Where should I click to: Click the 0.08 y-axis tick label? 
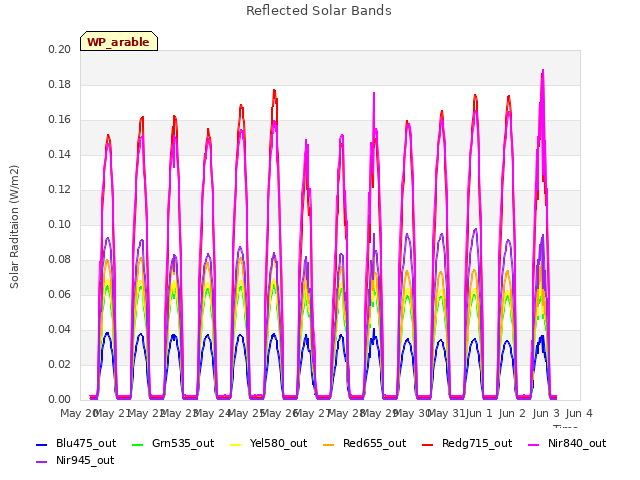click(x=60, y=260)
